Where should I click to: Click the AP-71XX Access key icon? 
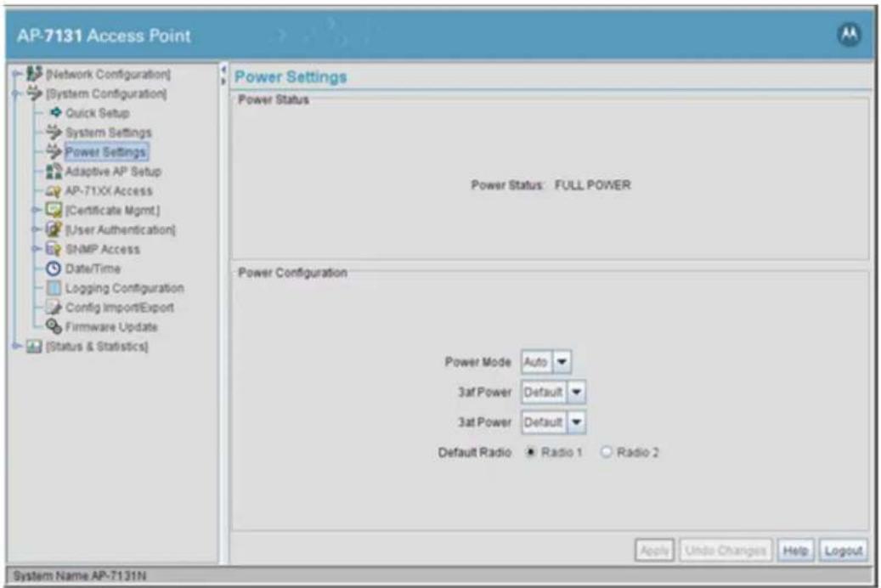(54, 190)
